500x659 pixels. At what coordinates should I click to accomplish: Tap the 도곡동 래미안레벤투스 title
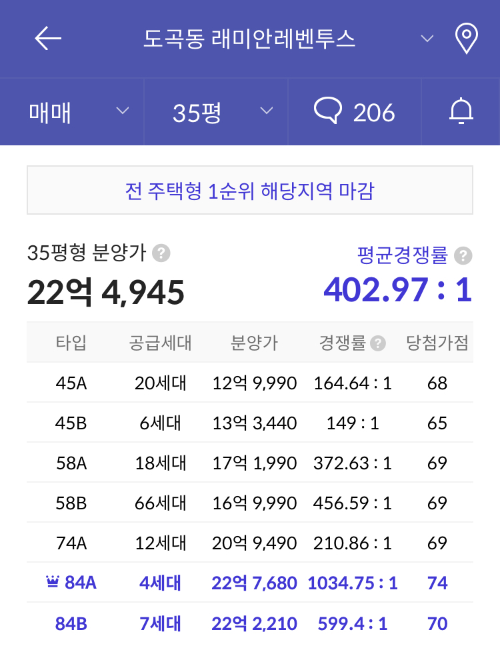click(x=249, y=39)
